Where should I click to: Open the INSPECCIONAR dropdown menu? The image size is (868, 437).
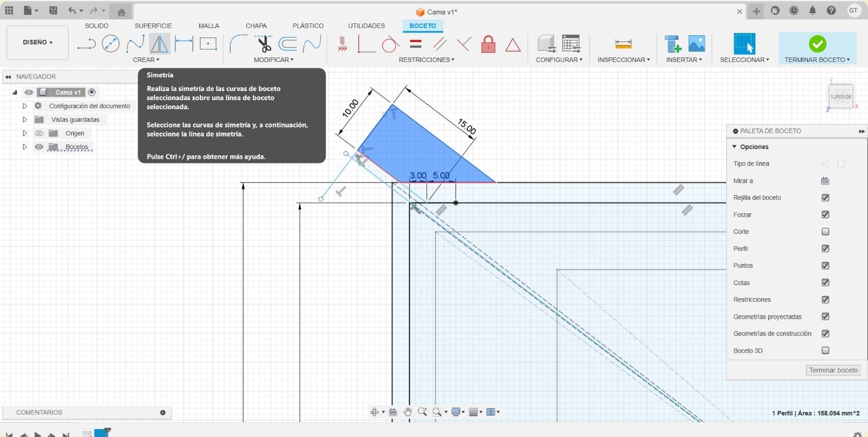coord(624,60)
